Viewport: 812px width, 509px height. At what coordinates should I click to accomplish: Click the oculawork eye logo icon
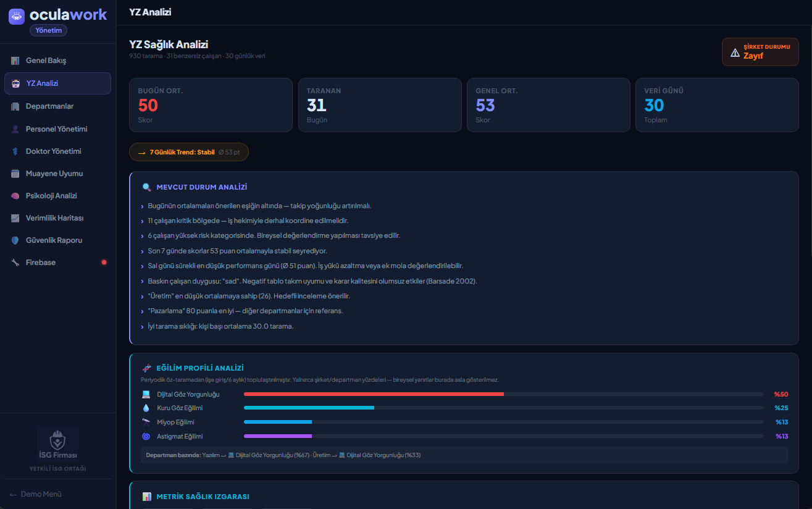17,16
